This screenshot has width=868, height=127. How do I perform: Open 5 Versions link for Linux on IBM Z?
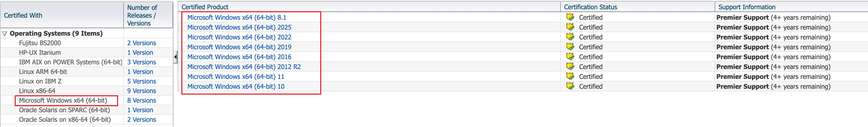141,81
